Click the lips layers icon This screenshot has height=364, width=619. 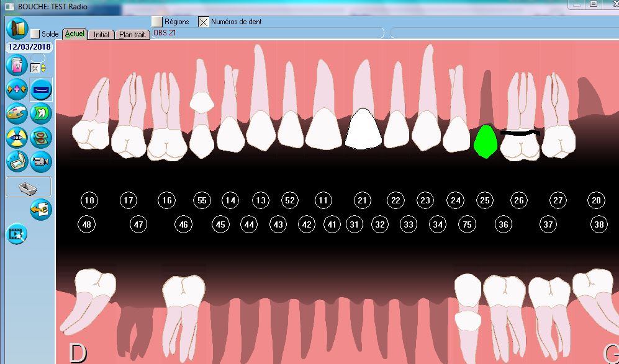[41, 137]
